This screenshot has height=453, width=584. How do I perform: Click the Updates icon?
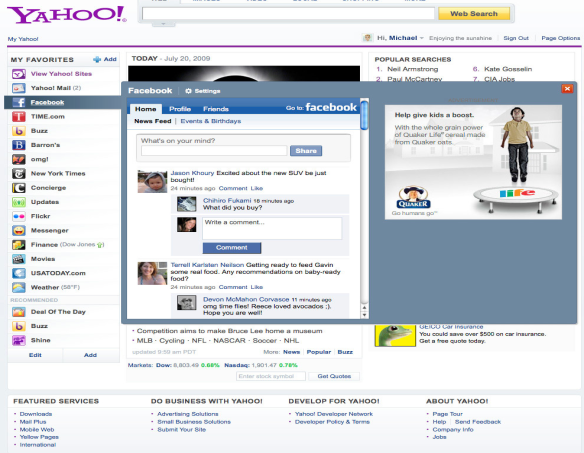click(x=19, y=202)
